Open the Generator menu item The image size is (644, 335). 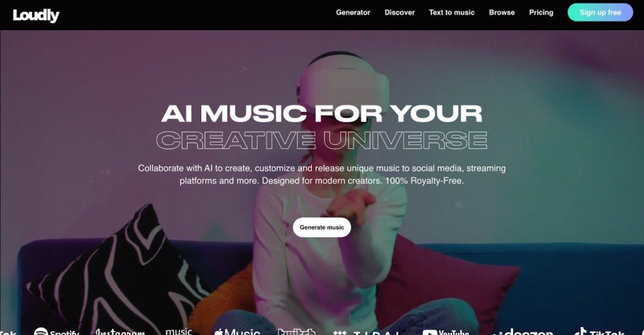[354, 12]
